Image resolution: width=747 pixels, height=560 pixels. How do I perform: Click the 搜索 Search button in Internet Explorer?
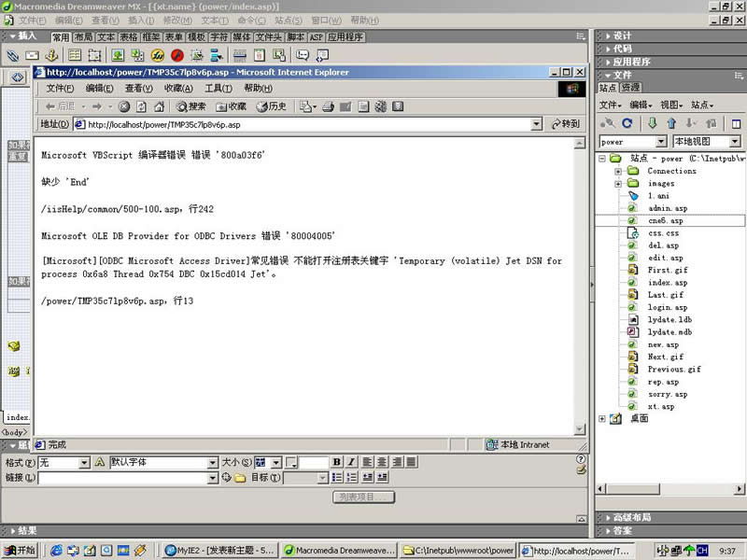(x=191, y=106)
